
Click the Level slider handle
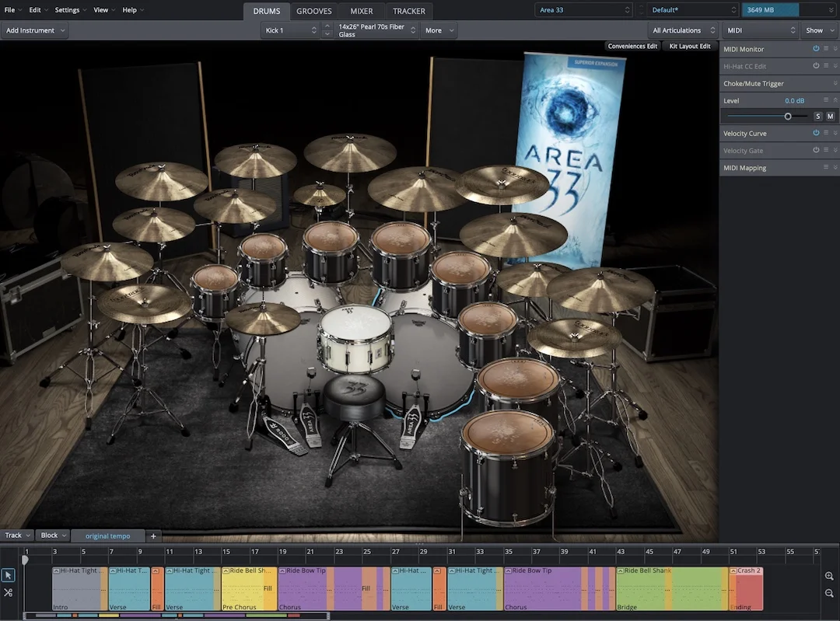click(x=787, y=116)
